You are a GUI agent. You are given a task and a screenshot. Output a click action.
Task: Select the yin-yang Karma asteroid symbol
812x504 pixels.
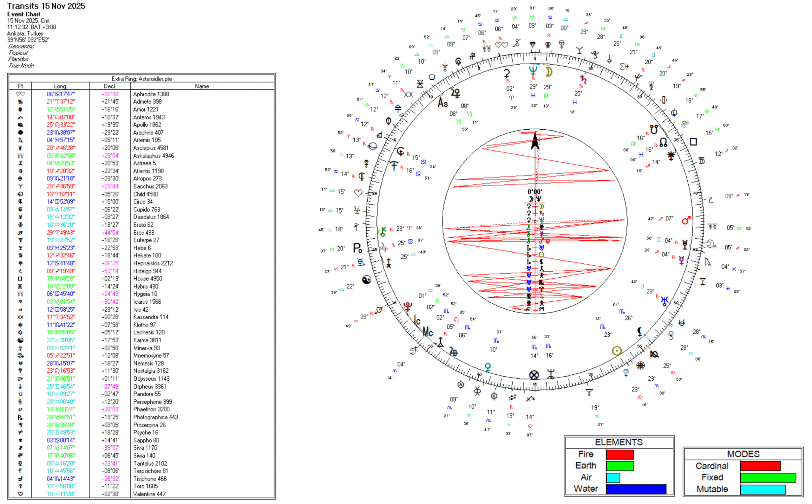366,280
